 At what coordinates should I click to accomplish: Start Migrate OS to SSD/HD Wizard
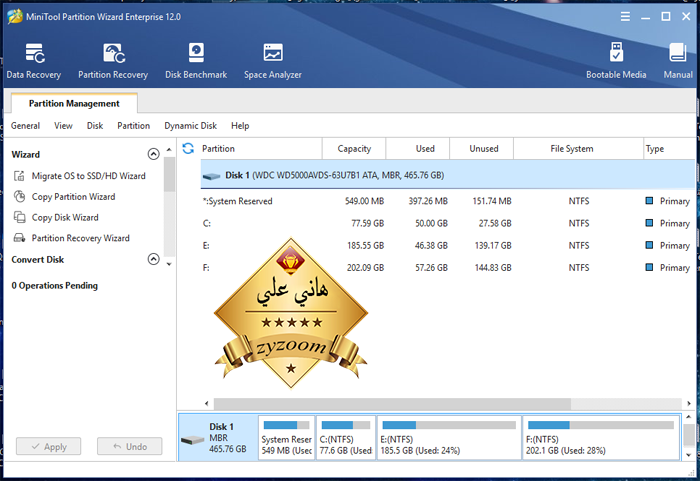pyautogui.click(x=88, y=176)
